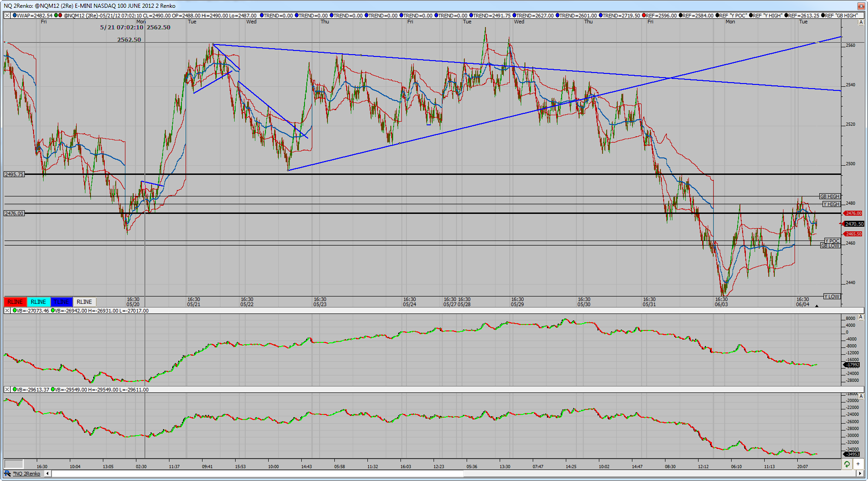Click the horizontal scrollbar track

tap(454, 473)
